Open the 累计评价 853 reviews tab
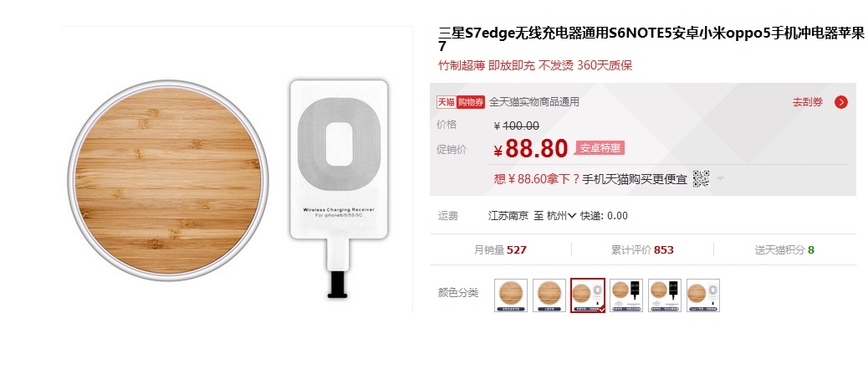 pyautogui.click(x=642, y=250)
